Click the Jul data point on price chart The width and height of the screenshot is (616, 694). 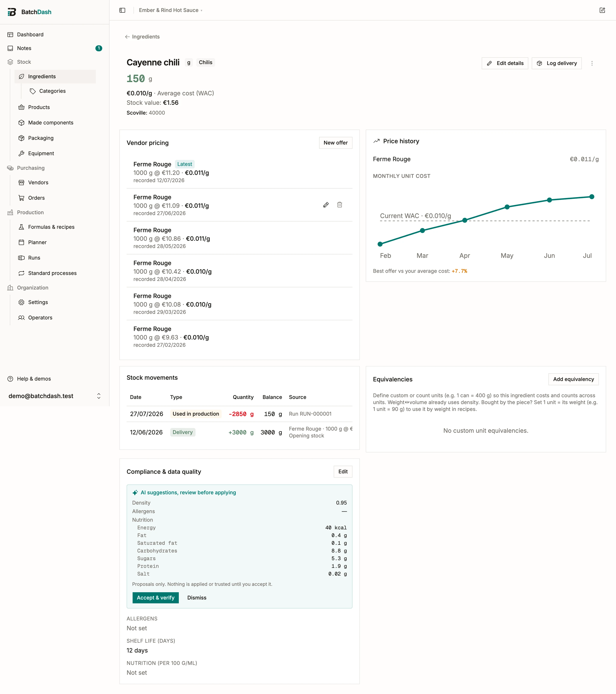pos(592,197)
